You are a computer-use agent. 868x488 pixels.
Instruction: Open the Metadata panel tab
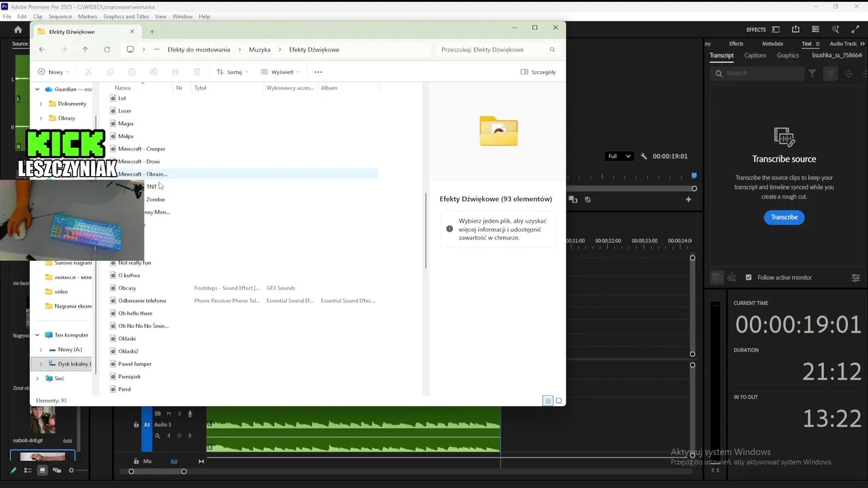click(x=772, y=43)
